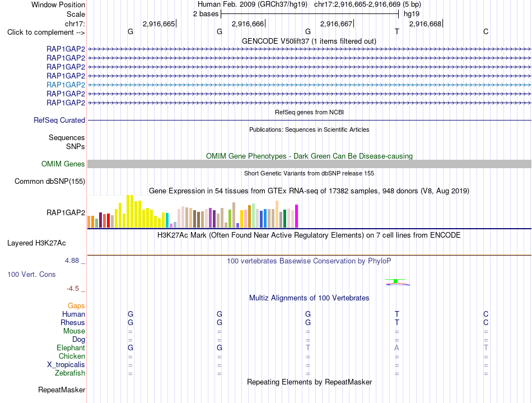Click the '2 bases' scale bar label

tap(206, 14)
